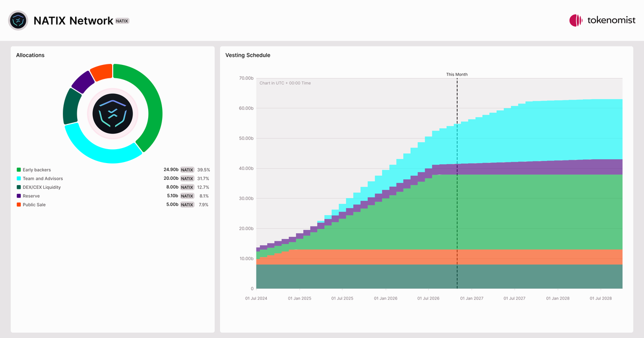
Task: Click the NATIX emblem in donut chart center
Action: [112, 113]
